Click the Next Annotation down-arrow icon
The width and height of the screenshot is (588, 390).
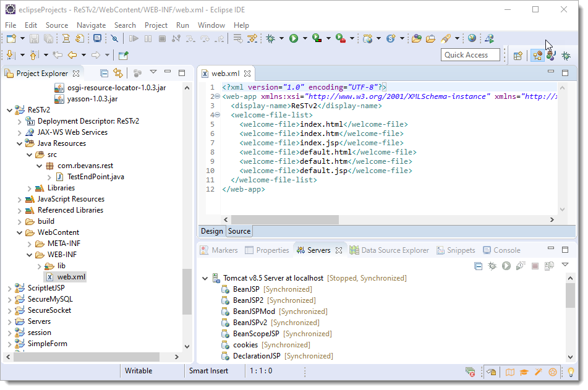click(x=11, y=55)
